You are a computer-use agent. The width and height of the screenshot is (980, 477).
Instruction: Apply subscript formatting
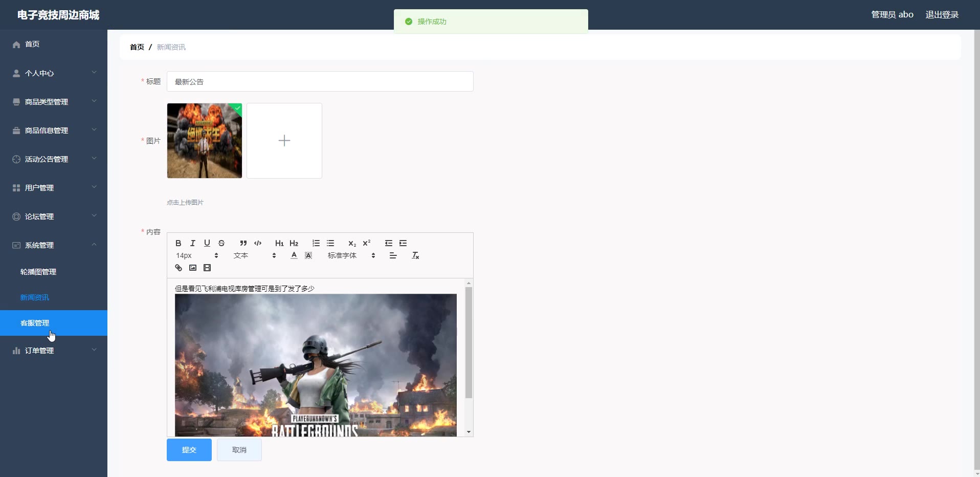[x=352, y=243]
